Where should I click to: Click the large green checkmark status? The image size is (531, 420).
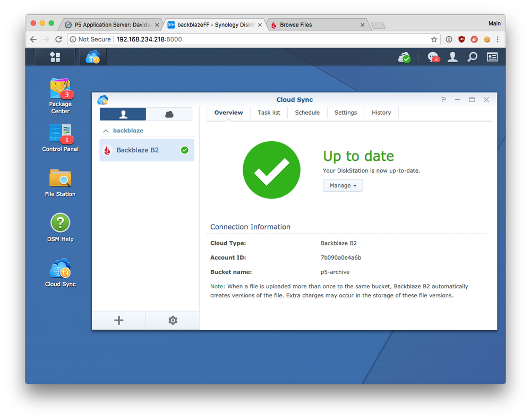271,170
